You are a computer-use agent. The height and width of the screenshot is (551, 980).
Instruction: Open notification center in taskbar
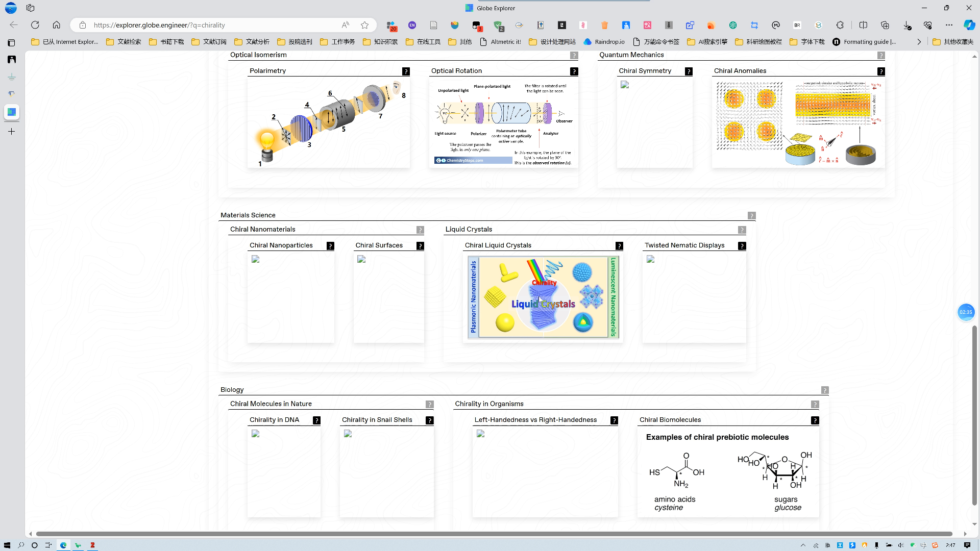point(967,545)
